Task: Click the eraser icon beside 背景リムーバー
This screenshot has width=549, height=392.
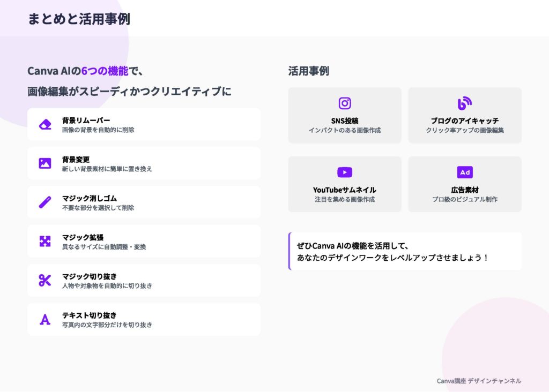Action: pyautogui.click(x=45, y=124)
